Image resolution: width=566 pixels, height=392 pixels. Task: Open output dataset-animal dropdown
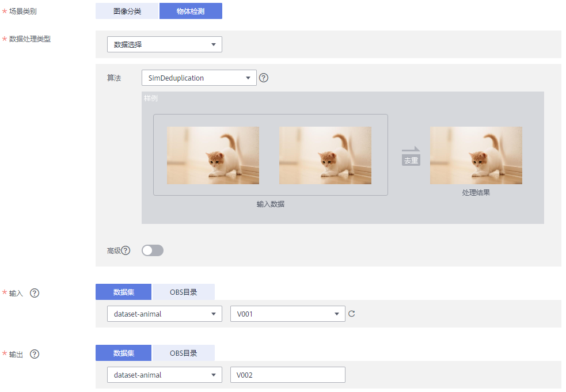coord(164,375)
